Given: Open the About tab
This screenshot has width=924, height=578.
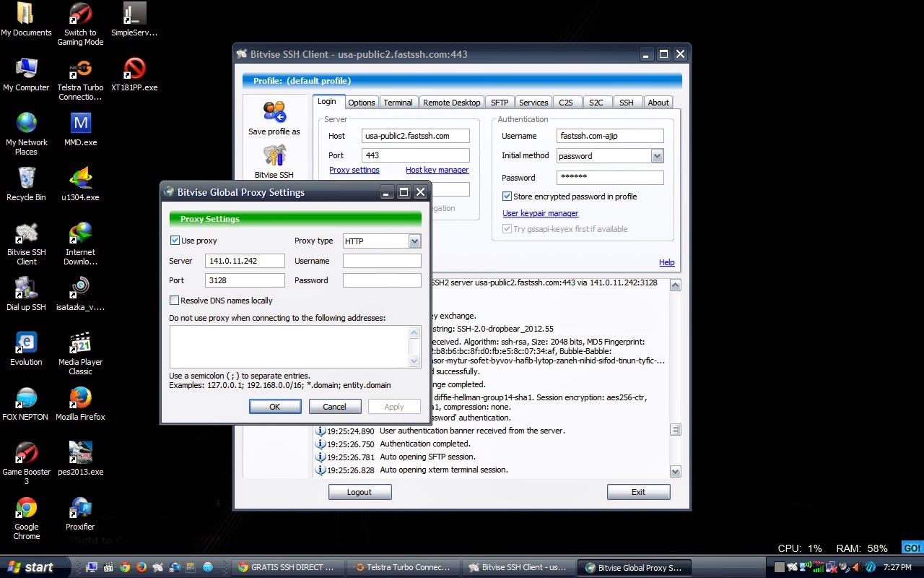Looking at the screenshot, I should tap(658, 103).
